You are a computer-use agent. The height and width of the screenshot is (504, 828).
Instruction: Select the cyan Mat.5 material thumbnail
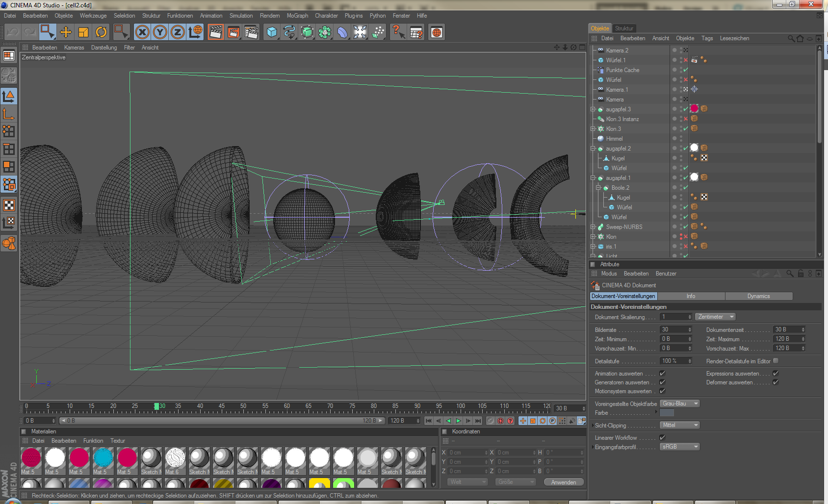coord(103,458)
